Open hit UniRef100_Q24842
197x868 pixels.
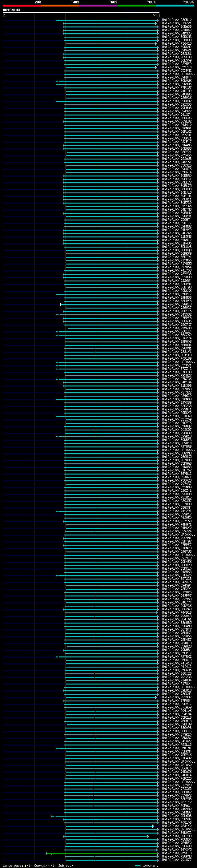176,30
